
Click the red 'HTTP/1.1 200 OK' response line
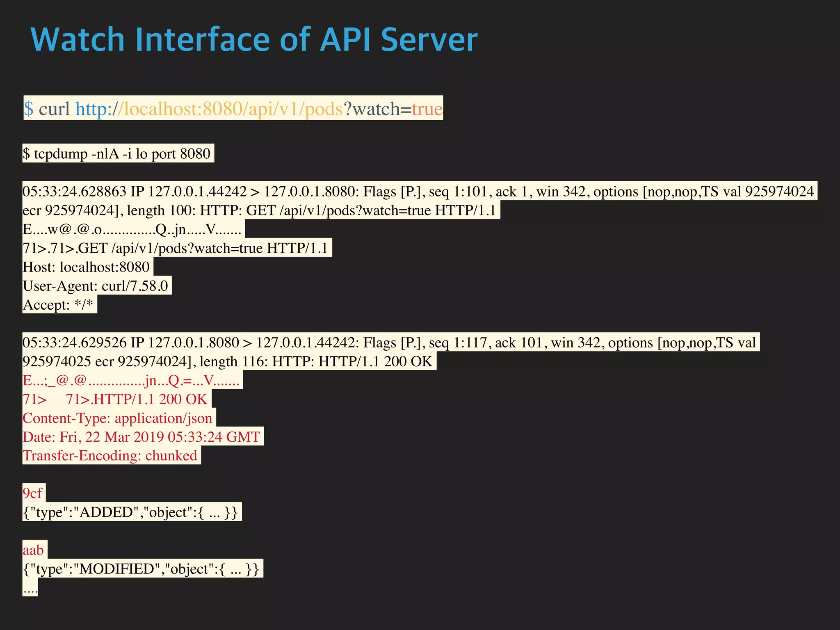coord(150,399)
